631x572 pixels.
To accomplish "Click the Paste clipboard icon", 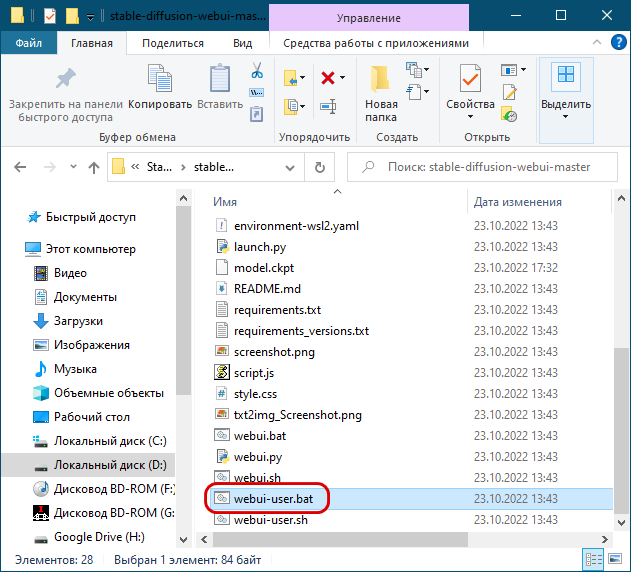I will pyautogui.click(x=220, y=78).
